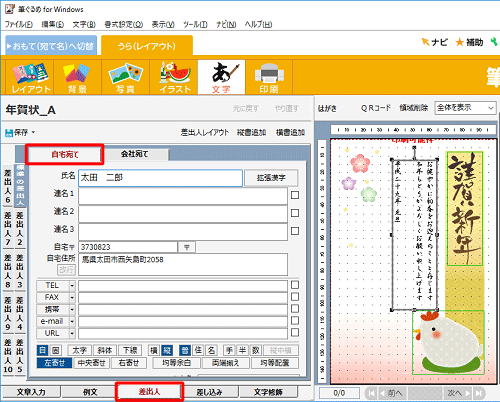Click 差出人レイアウト button

click(x=205, y=133)
